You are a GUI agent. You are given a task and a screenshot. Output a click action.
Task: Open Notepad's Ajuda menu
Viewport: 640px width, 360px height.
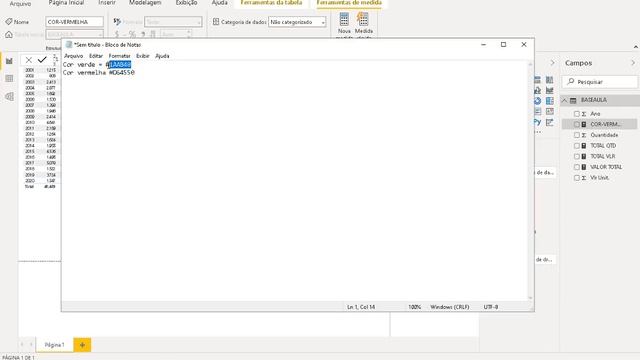pos(162,56)
